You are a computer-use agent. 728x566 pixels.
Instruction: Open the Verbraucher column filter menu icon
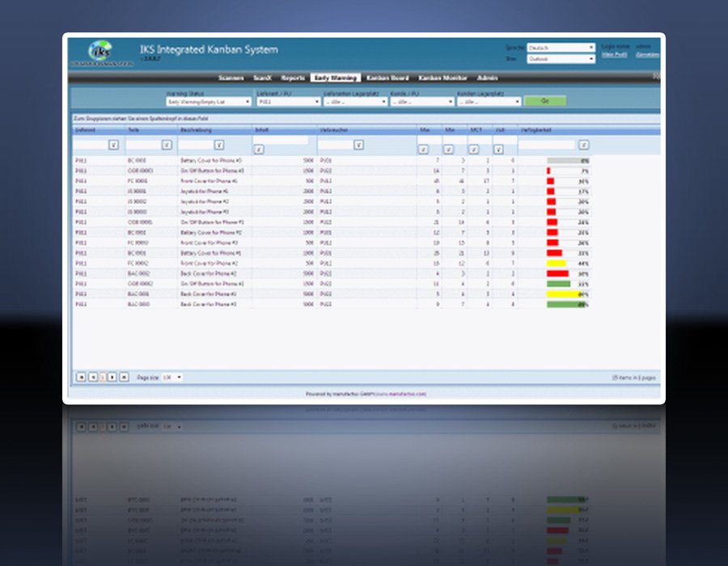[x=358, y=146]
